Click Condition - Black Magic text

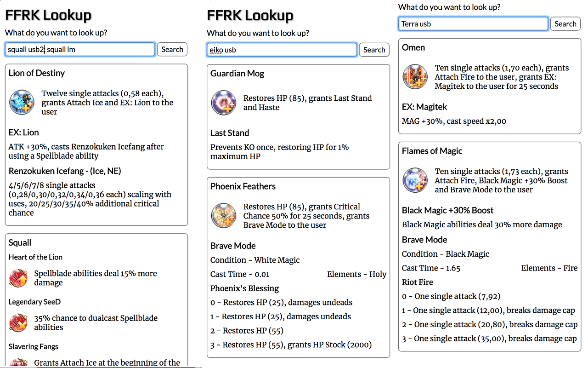click(446, 254)
